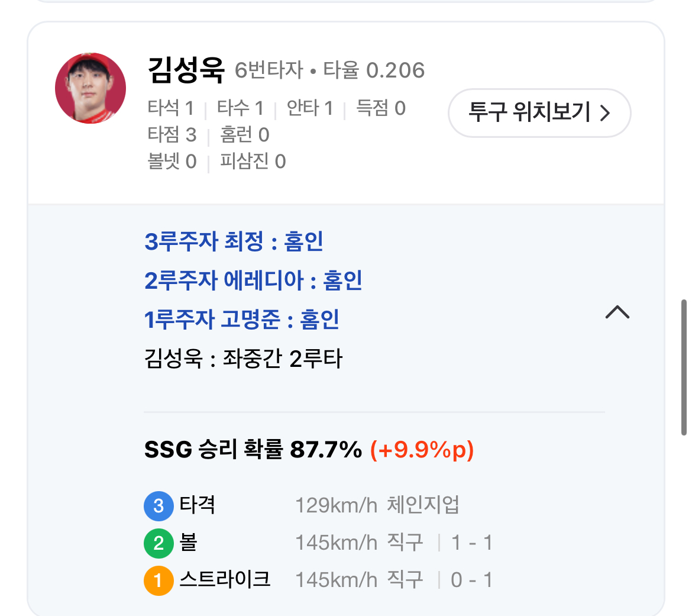This screenshot has width=692, height=616.
Task: Click orange pitch 1 circle icon
Action: click(159, 580)
